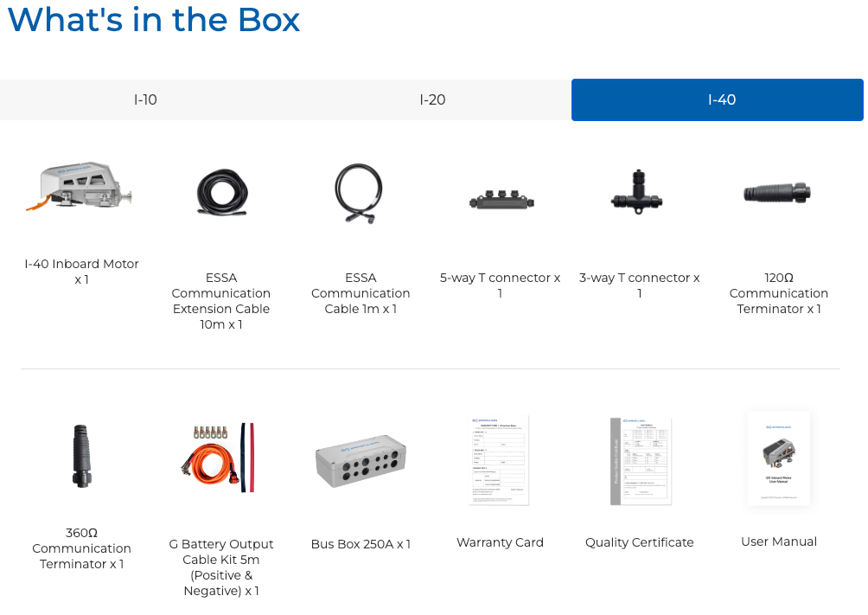Click the "What's in the Box" heading
Screen dimensions: 868x615
[x=154, y=20]
